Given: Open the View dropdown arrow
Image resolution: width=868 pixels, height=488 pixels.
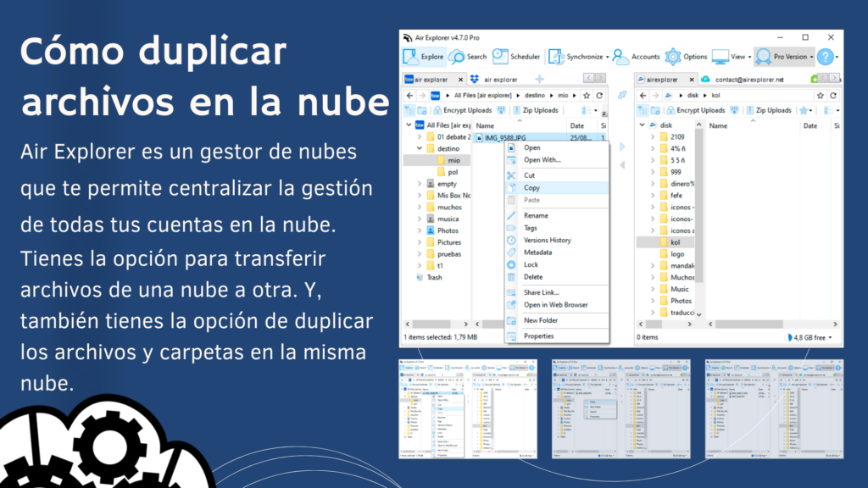Looking at the screenshot, I should click(749, 57).
